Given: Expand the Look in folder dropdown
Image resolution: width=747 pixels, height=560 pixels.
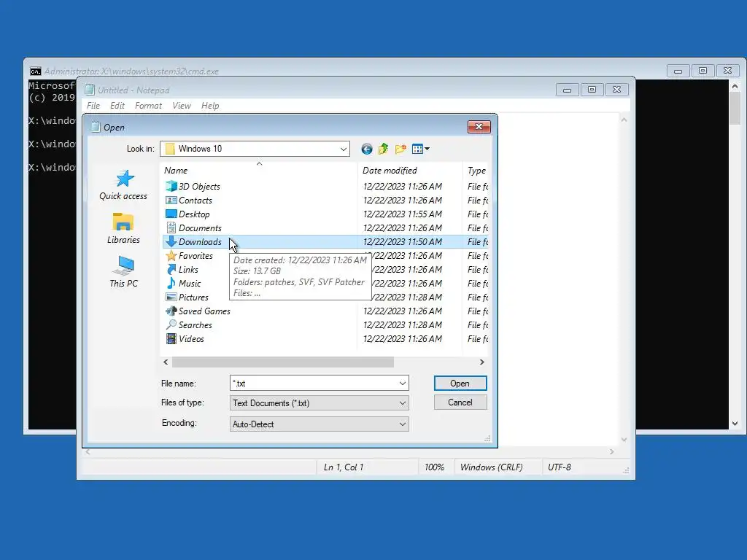Looking at the screenshot, I should (343, 149).
